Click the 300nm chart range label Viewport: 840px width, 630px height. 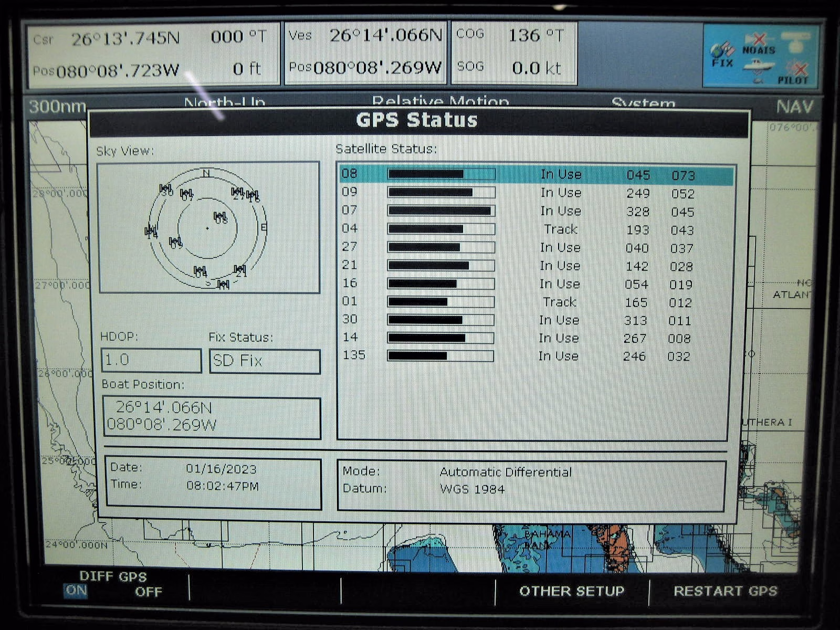[x=57, y=107]
